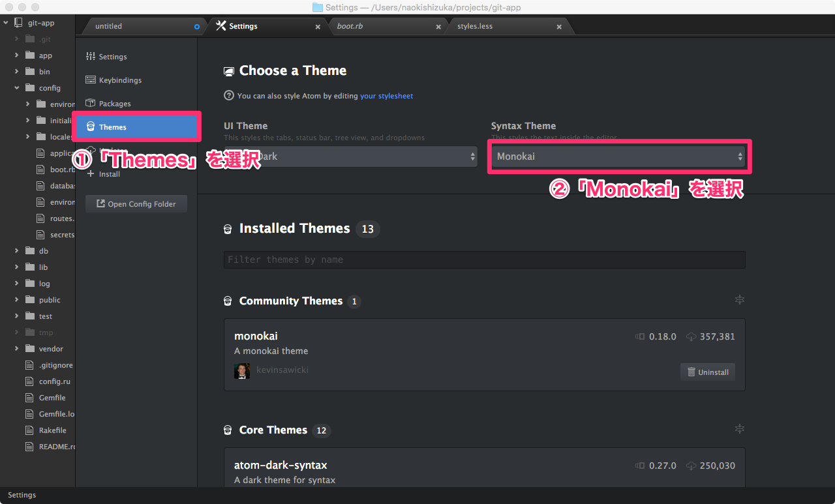This screenshot has height=504, width=835.
Task: Expand the tmp folder
Action: click(x=17, y=333)
